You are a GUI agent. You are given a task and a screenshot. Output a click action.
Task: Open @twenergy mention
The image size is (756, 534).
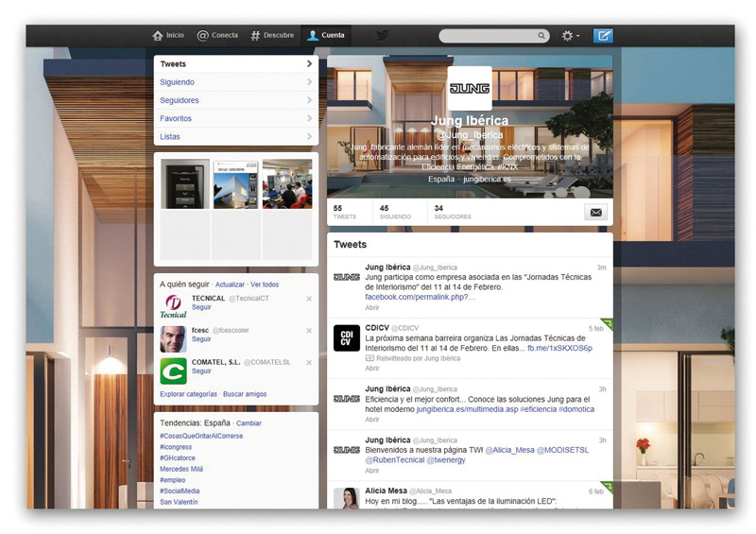tap(446, 460)
